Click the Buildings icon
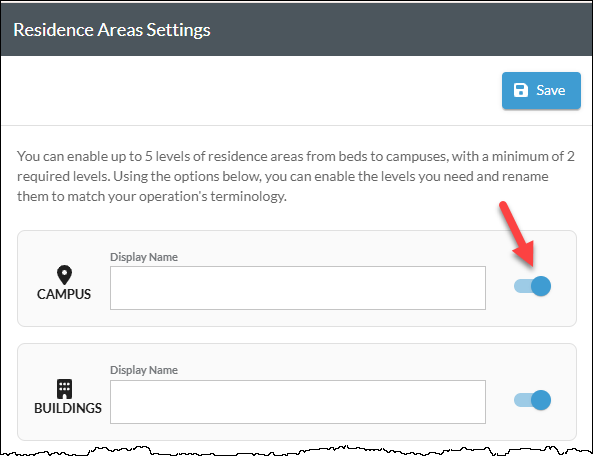 (64, 389)
